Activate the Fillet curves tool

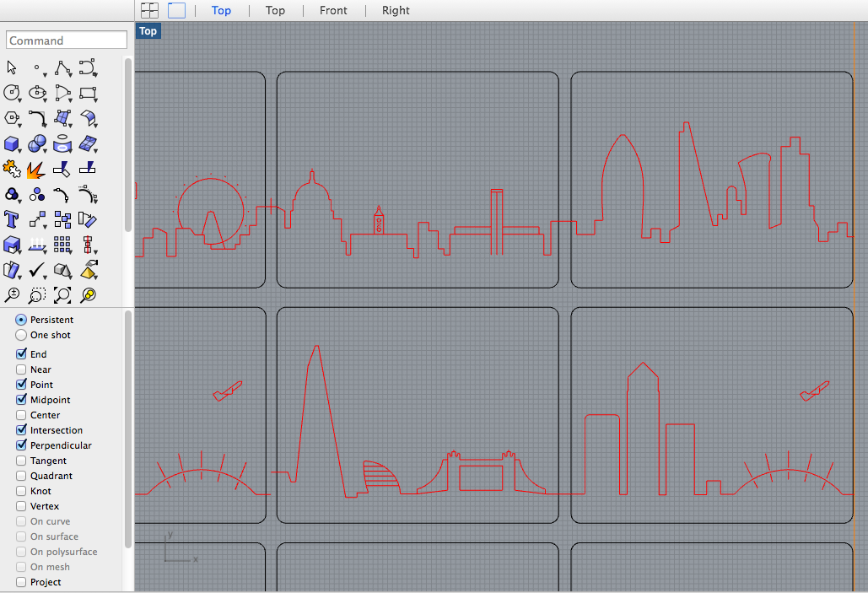click(x=37, y=118)
